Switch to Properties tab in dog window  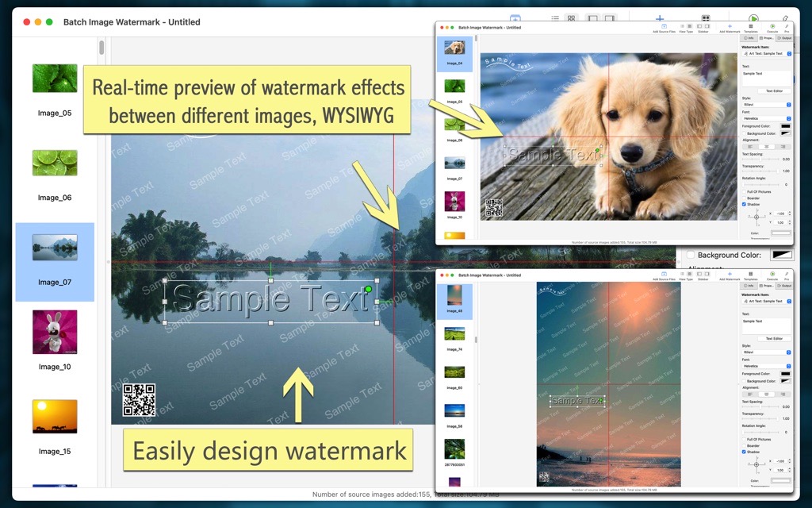click(767, 38)
